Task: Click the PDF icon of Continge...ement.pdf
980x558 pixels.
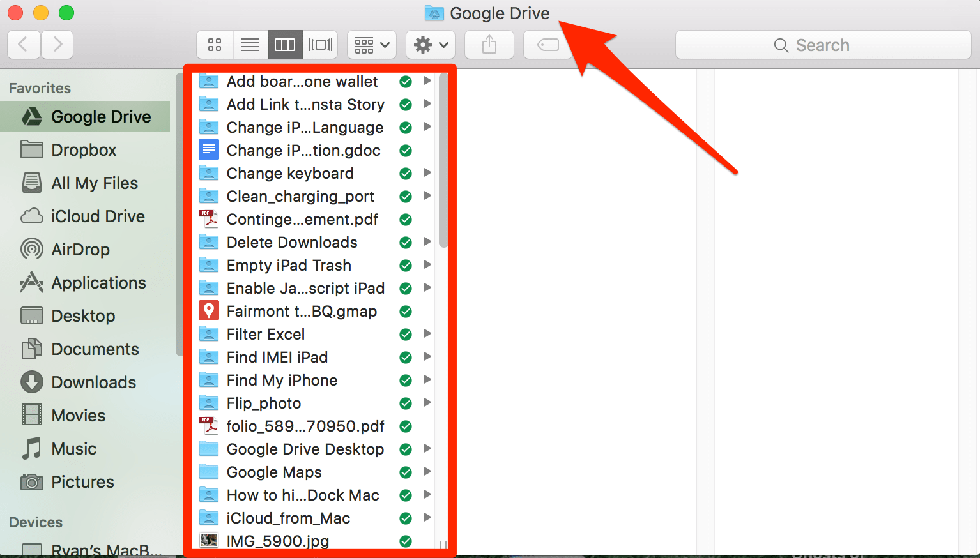Action: tap(209, 219)
